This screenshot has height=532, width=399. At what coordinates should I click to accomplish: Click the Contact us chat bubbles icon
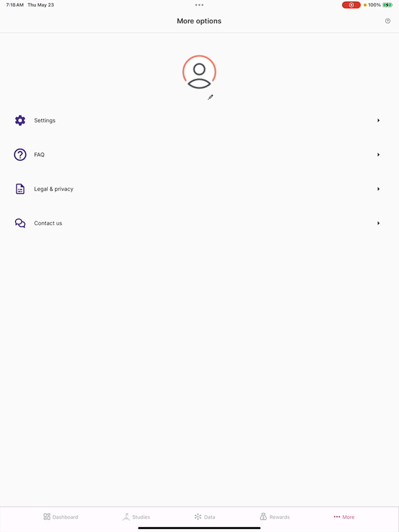(20, 223)
